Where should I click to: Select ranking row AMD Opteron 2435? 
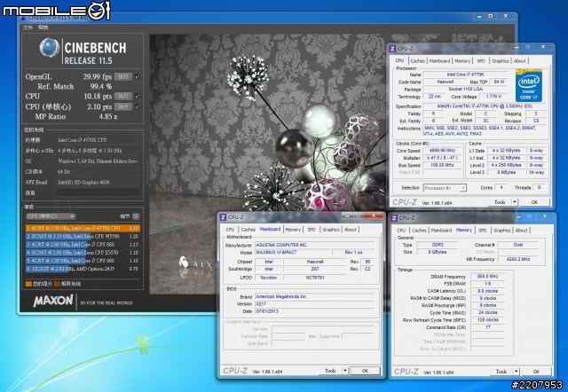pyautogui.click(x=83, y=269)
